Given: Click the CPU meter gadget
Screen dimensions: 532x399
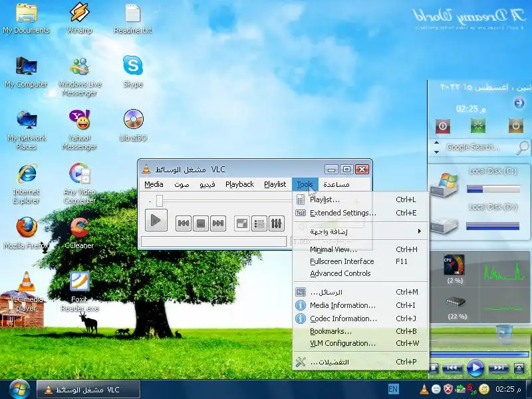Looking at the screenshot, I should click(x=454, y=269).
